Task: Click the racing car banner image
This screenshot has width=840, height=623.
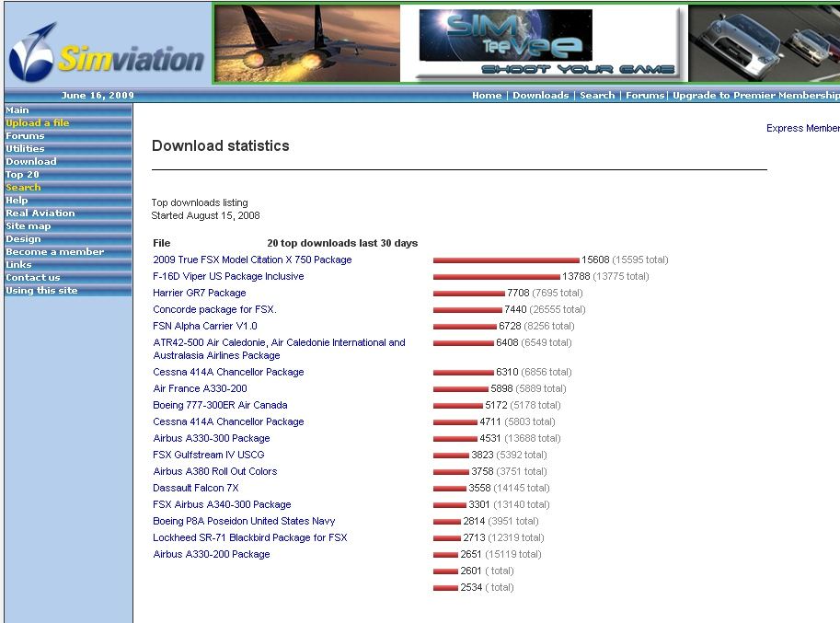Action: [x=765, y=44]
